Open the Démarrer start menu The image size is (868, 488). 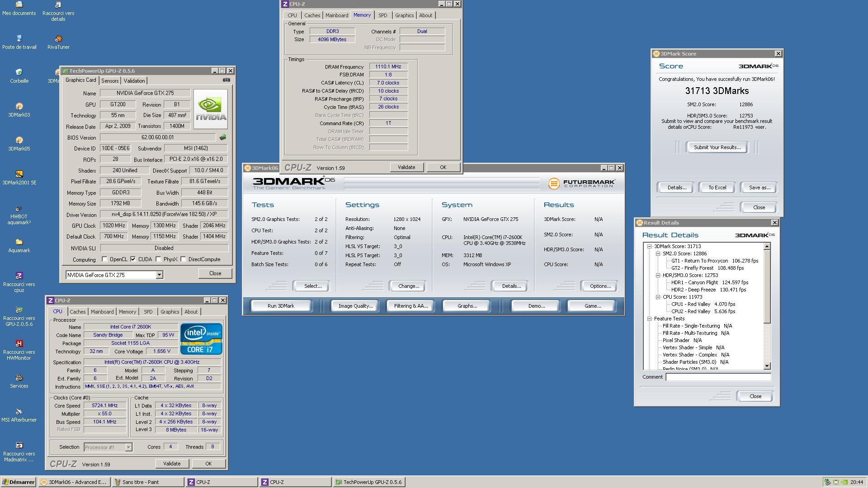point(18,482)
